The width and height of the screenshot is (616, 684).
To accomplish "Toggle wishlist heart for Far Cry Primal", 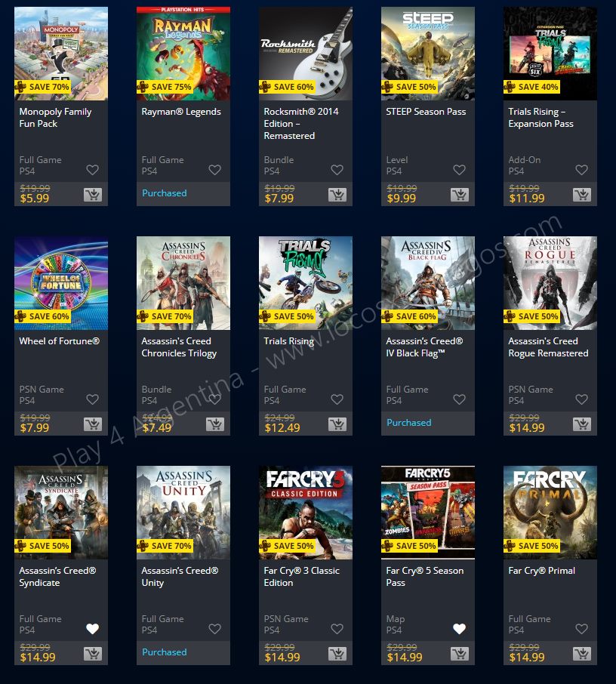I will tap(581, 629).
